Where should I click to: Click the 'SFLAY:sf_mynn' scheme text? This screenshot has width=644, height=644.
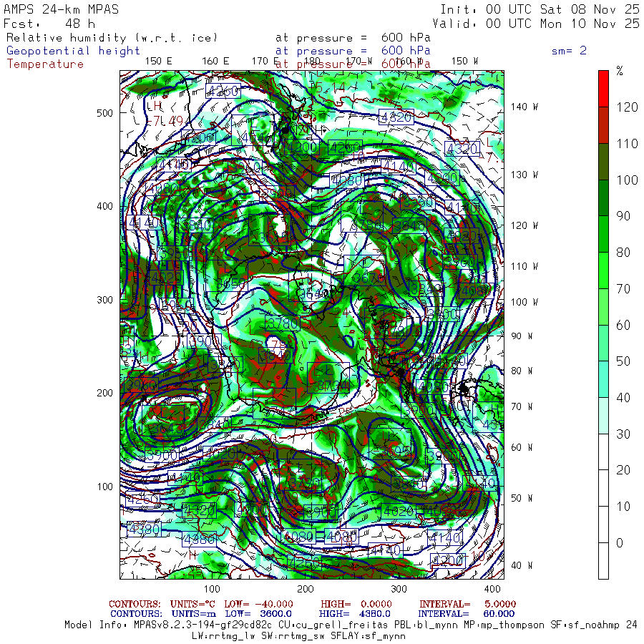(368, 636)
